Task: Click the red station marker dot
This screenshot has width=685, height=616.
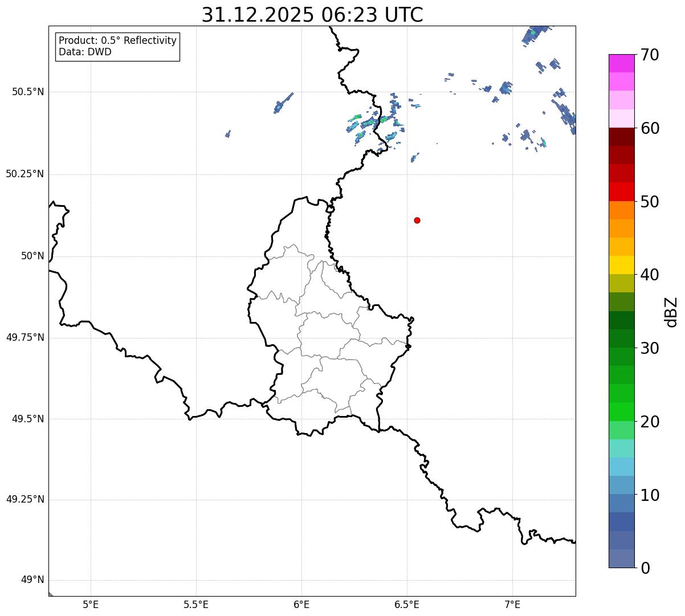Action: coord(417,220)
